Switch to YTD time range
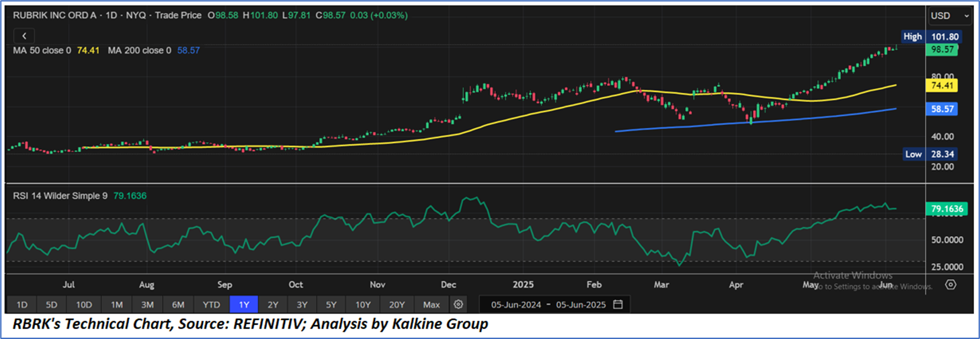Image resolution: width=980 pixels, height=339 pixels. tap(211, 305)
